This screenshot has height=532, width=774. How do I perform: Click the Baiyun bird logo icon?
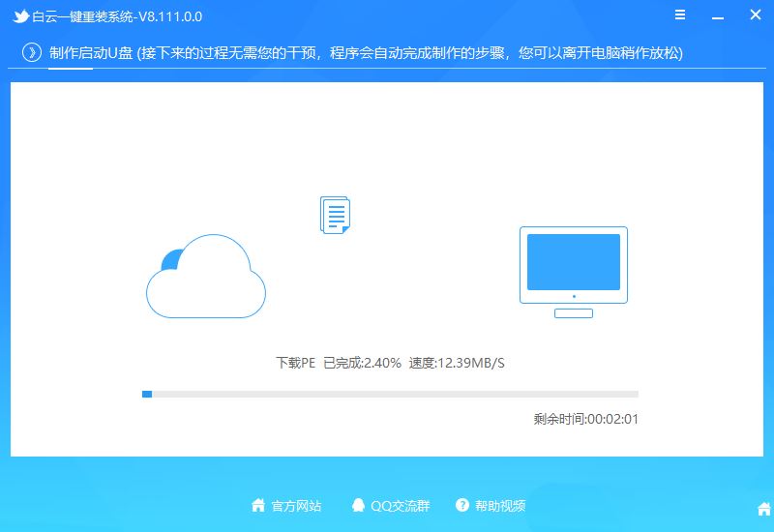(x=20, y=17)
